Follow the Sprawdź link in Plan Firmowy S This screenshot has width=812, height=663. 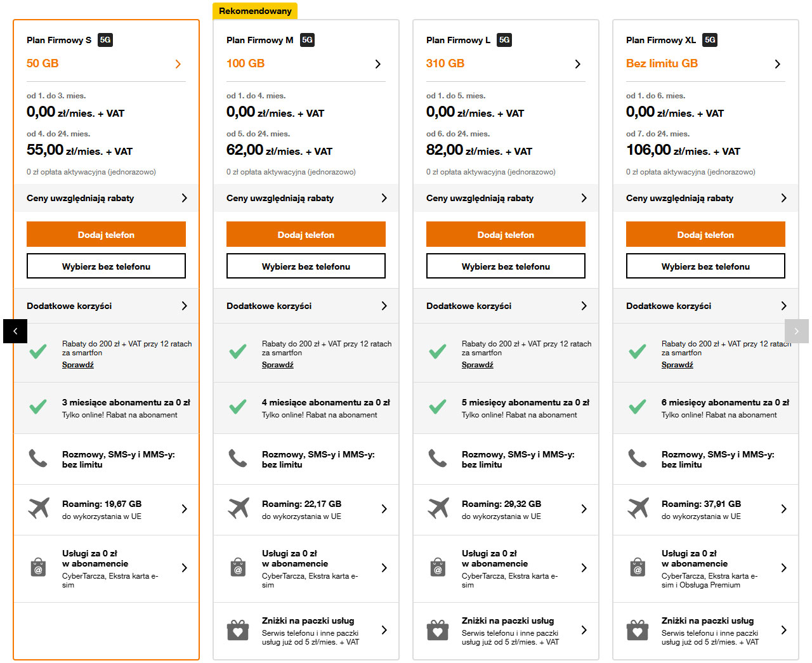(x=78, y=365)
